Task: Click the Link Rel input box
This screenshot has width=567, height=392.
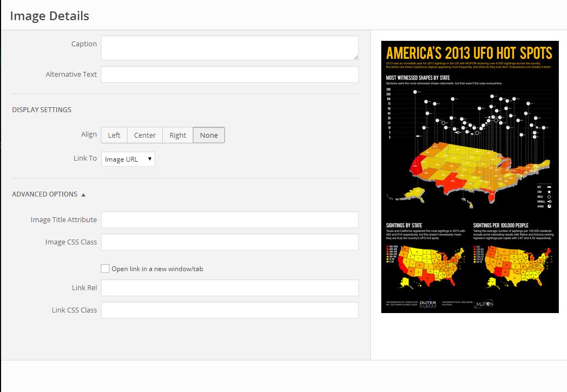Action: tap(229, 288)
